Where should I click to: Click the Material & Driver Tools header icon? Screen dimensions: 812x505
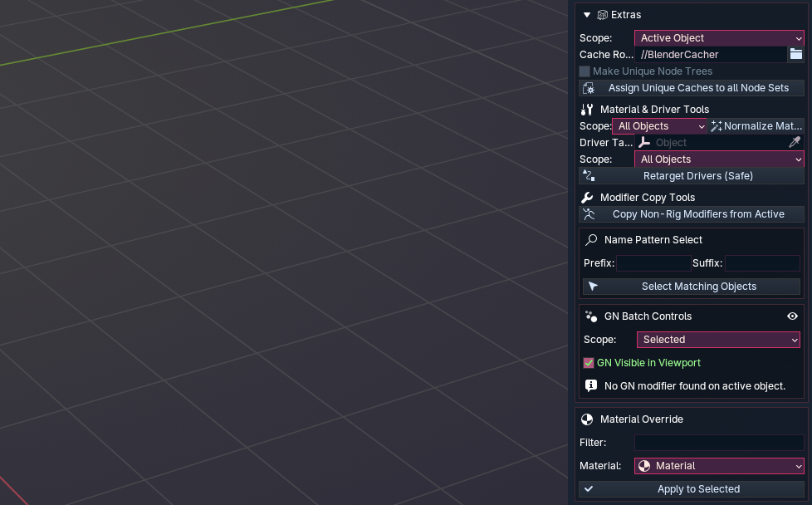pyautogui.click(x=587, y=110)
